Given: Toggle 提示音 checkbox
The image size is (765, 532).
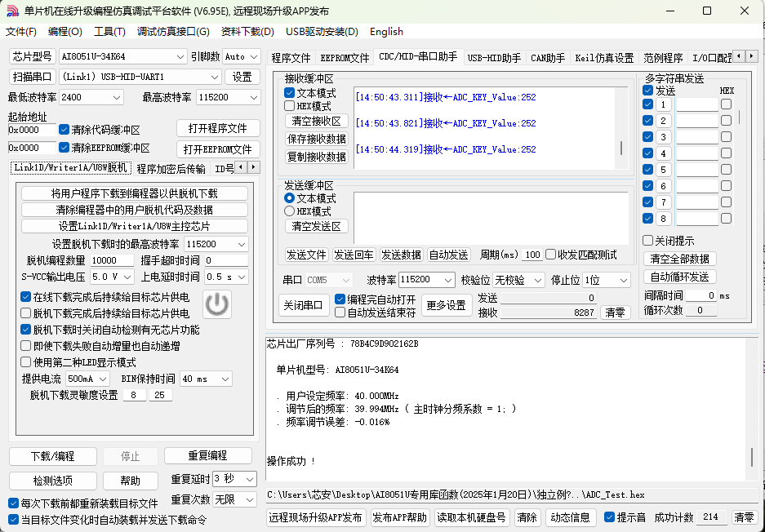Looking at the screenshot, I should click(x=609, y=517).
